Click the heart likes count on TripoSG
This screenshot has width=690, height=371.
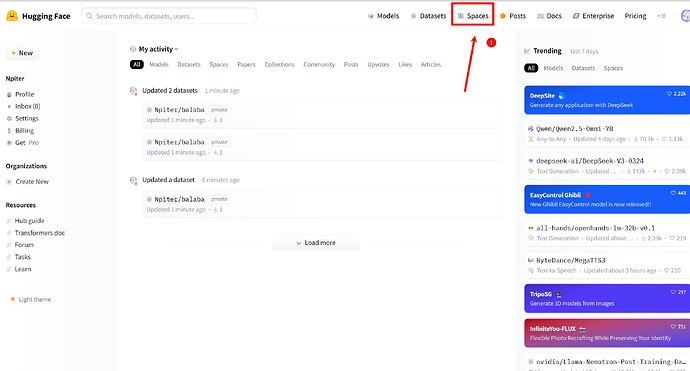678,292
